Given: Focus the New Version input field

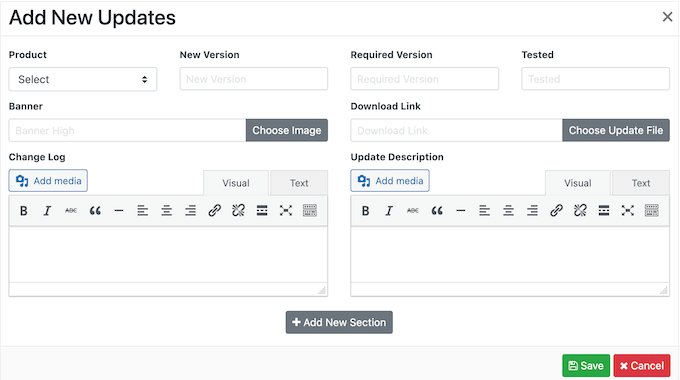Looking at the screenshot, I should (254, 79).
